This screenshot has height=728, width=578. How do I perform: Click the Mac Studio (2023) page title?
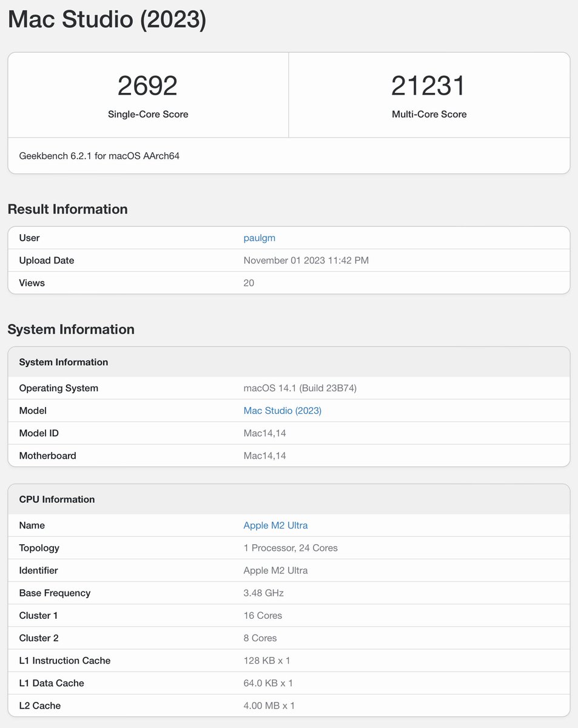(x=107, y=19)
